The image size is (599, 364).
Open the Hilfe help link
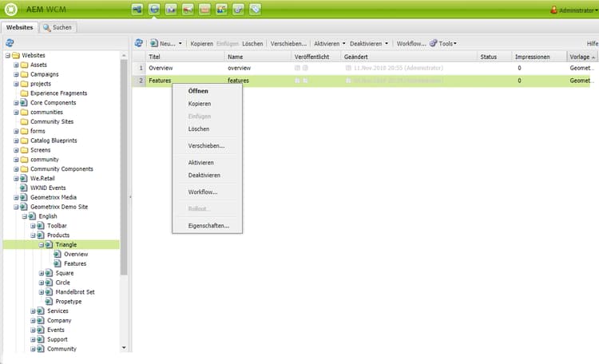[x=593, y=44]
